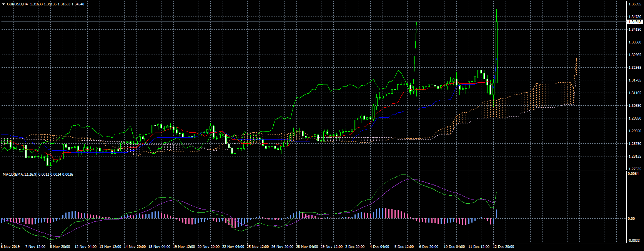The height and width of the screenshot is (251, 644).
Task: Select the highlighted 1.34548 current price tag
Action: click(x=635, y=22)
